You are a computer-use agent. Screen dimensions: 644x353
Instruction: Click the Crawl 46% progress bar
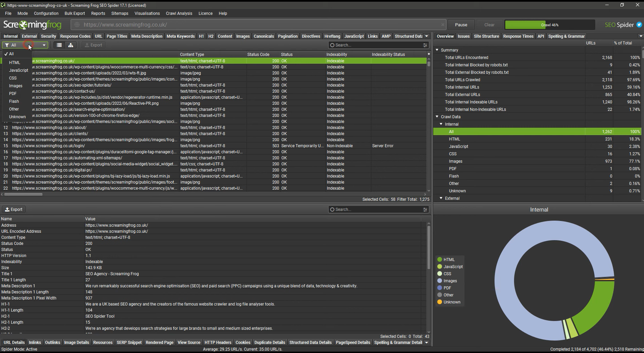pos(550,25)
